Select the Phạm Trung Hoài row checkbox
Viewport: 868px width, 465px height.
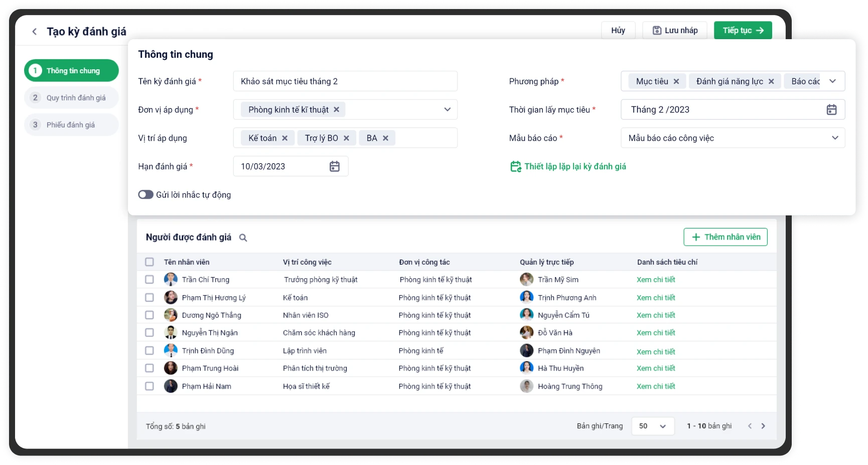coord(150,368)
